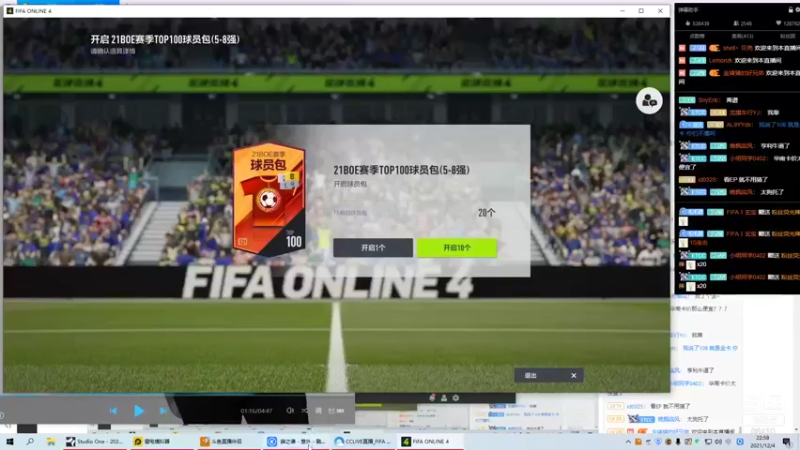
Task: Switch to CCLIVE直播 browser taskbar item
Action: 363,442
